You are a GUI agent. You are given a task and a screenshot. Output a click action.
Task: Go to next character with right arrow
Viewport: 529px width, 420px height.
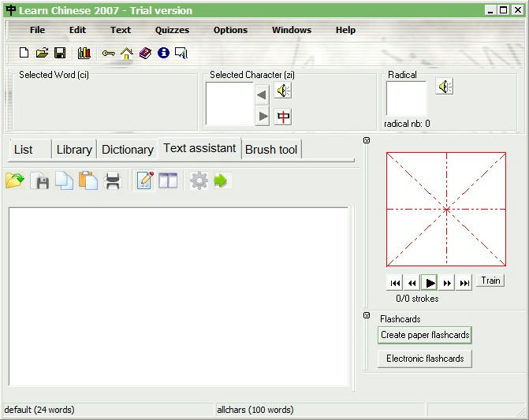(263, 117)
